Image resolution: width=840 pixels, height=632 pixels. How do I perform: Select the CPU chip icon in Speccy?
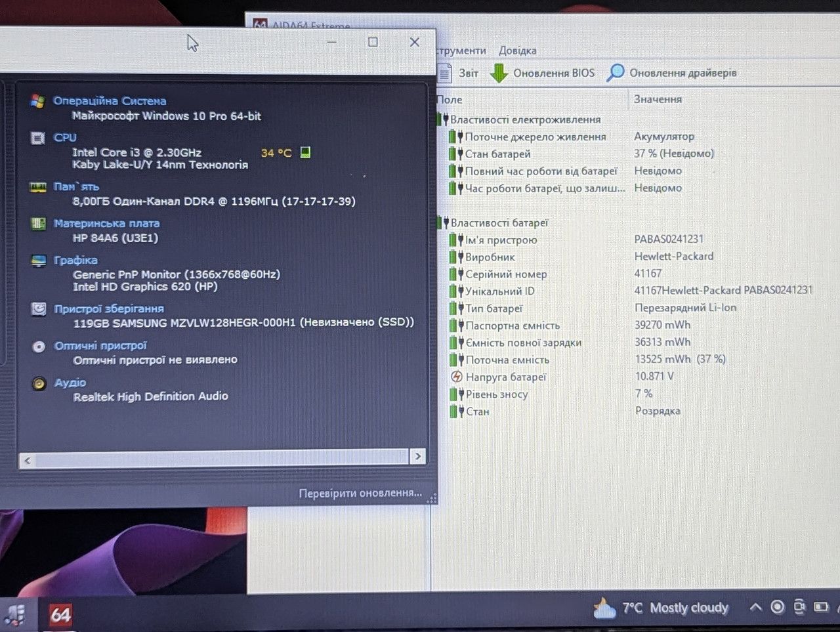[38, 138]
